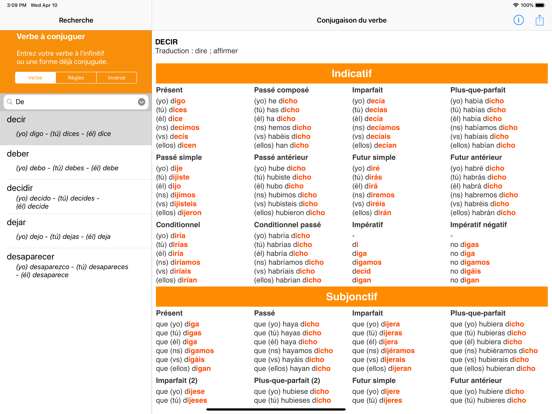
Task: Click the form 'que (tú) hubieres dicho'
Action: click(488, 400)
